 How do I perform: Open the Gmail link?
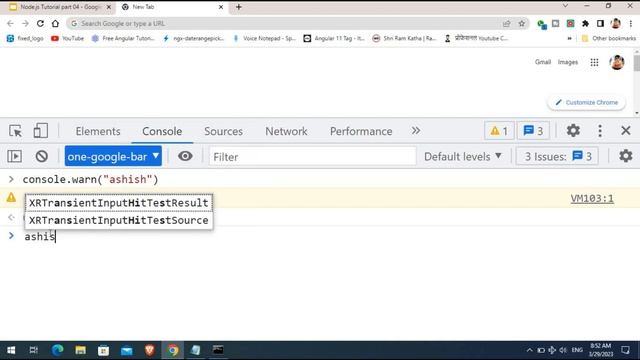pyautogui.click(x=543, y=62)
